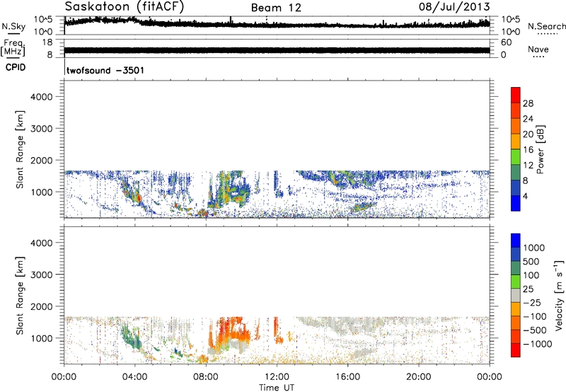Select the 4 label on Power colorbar
The width and height of the screenshot is (566, 392).
525,197
